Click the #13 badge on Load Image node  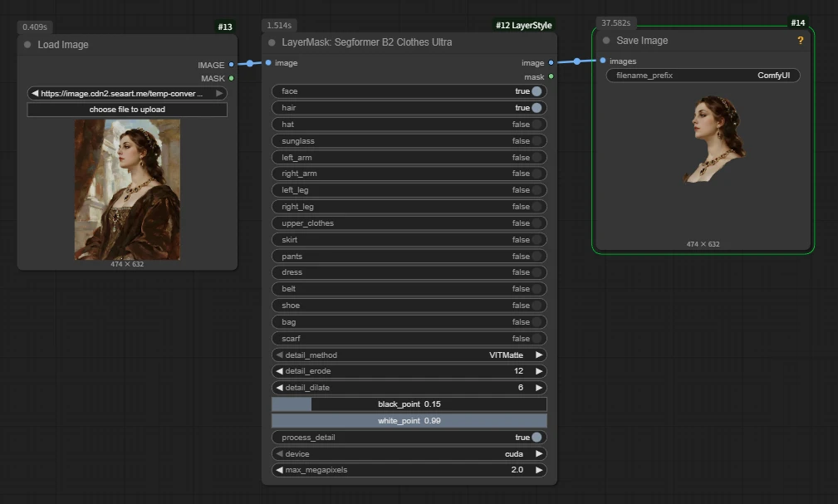click(225, 27)
